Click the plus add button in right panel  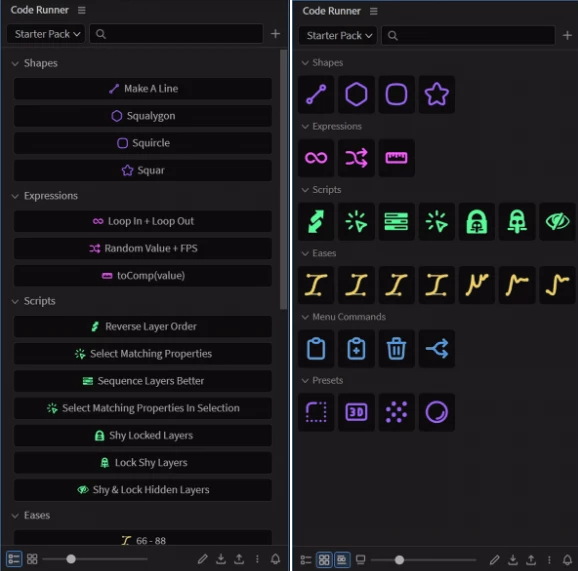coord(567,35)
